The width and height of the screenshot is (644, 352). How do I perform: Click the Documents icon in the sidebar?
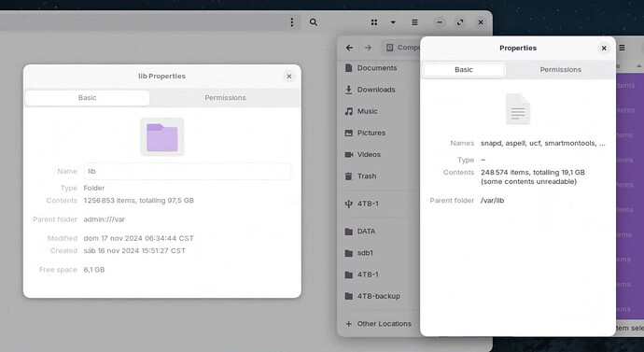click(349, 68)
